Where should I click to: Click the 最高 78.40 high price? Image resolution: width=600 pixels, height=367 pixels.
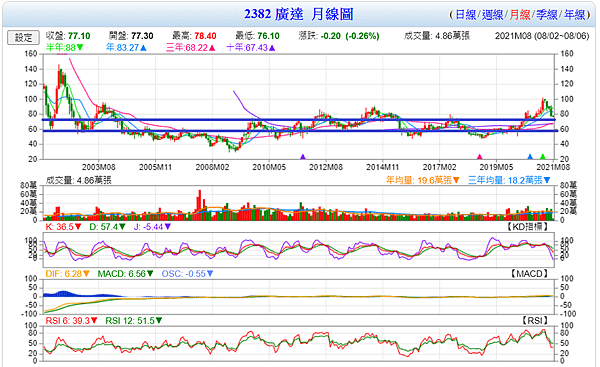click(x=194, y=36)
